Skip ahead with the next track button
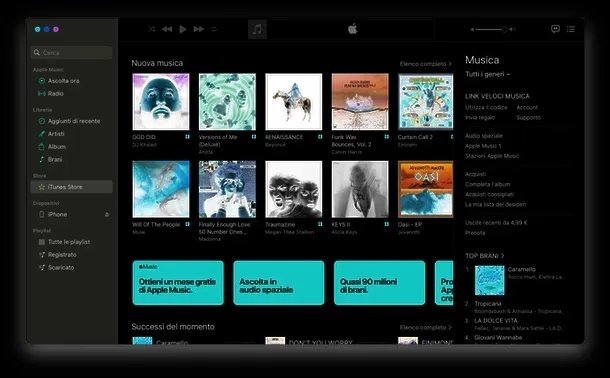The image size is (610, 378). click(x=199, y=29)
